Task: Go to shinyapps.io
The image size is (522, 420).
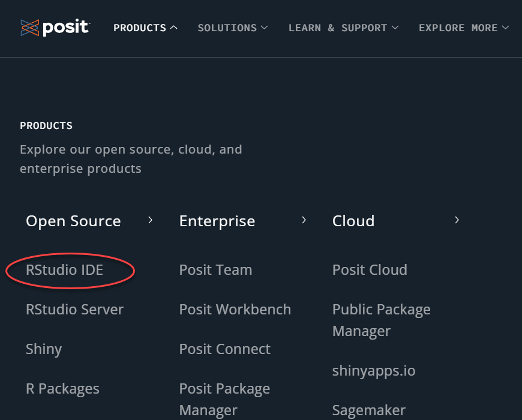Action: (x=373, y=371)
